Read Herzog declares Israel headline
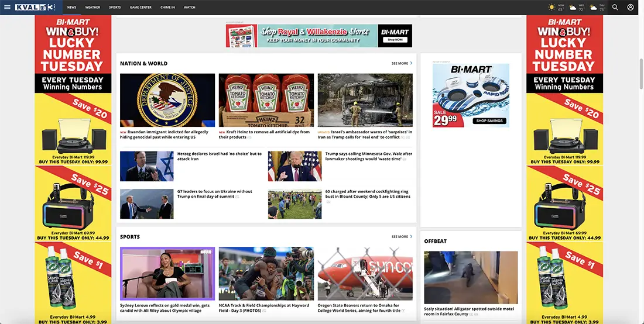Viewport: 644px width, 324px height. [x=220, y=156]
